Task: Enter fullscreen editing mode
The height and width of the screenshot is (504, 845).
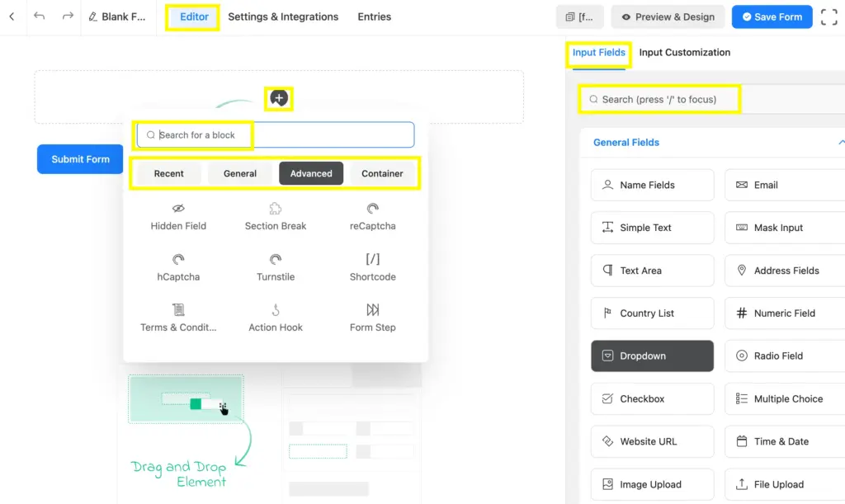Action: [829, 16]
